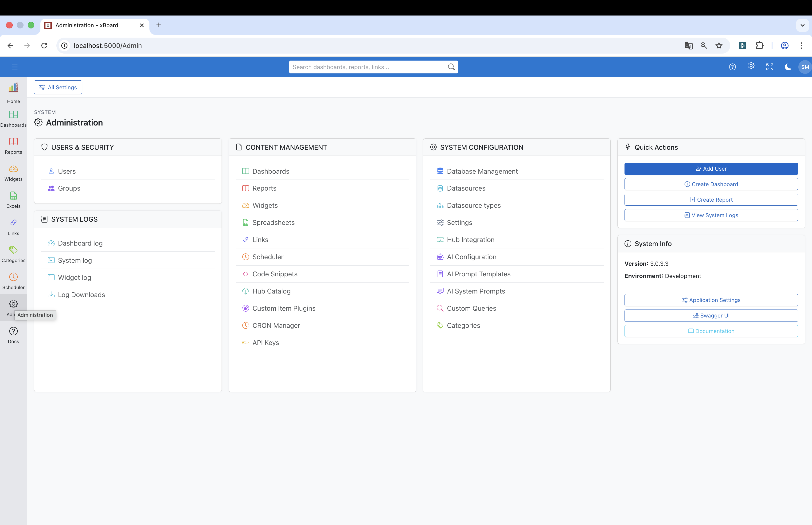Go to Reports in the left sidebar

pyautogui.click(x=13, y=145)
